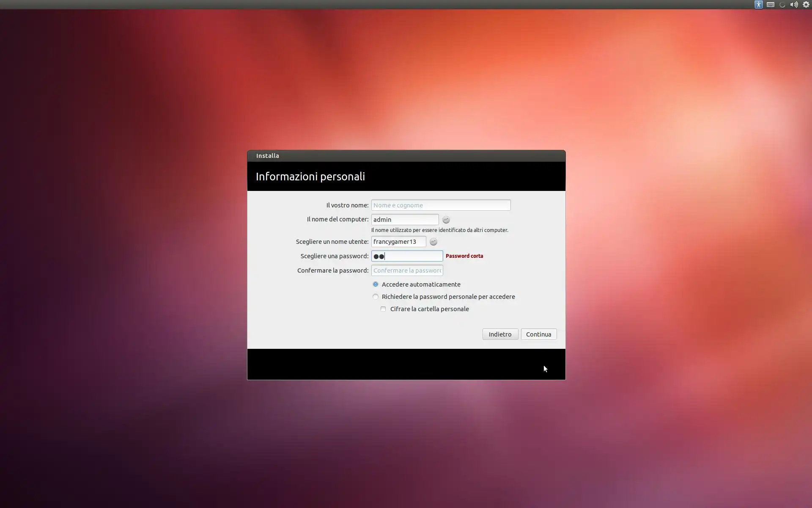Click the validation checkmark beside username field
812x508 pixels.
click(433, 242)
